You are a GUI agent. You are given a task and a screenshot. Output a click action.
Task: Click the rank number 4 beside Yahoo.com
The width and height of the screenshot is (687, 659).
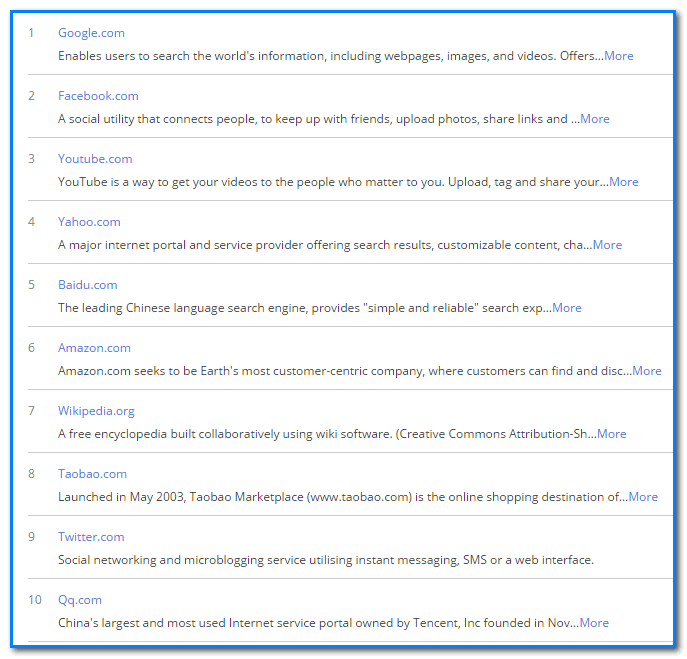31,222
